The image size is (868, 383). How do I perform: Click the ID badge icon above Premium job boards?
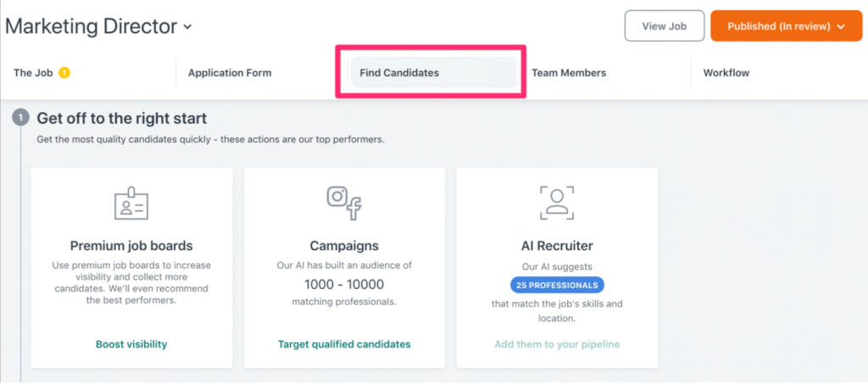pyautogui.click(x=131, y=203)
